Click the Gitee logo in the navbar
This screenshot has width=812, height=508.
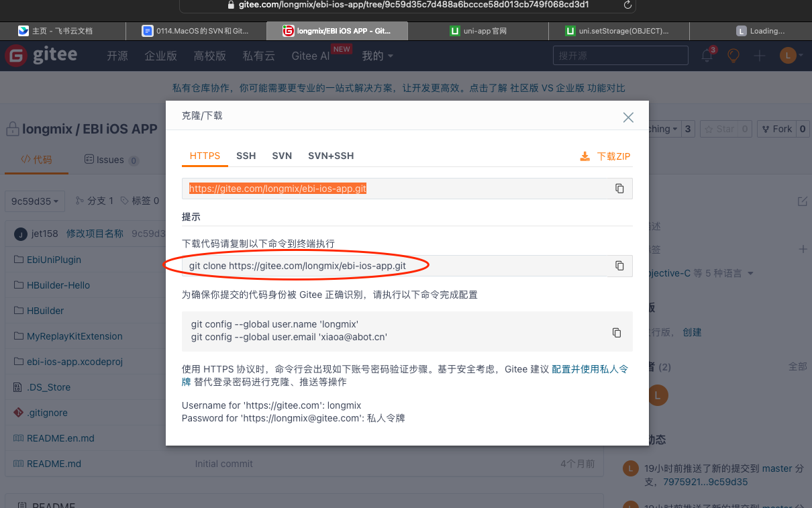coord(41,56)
